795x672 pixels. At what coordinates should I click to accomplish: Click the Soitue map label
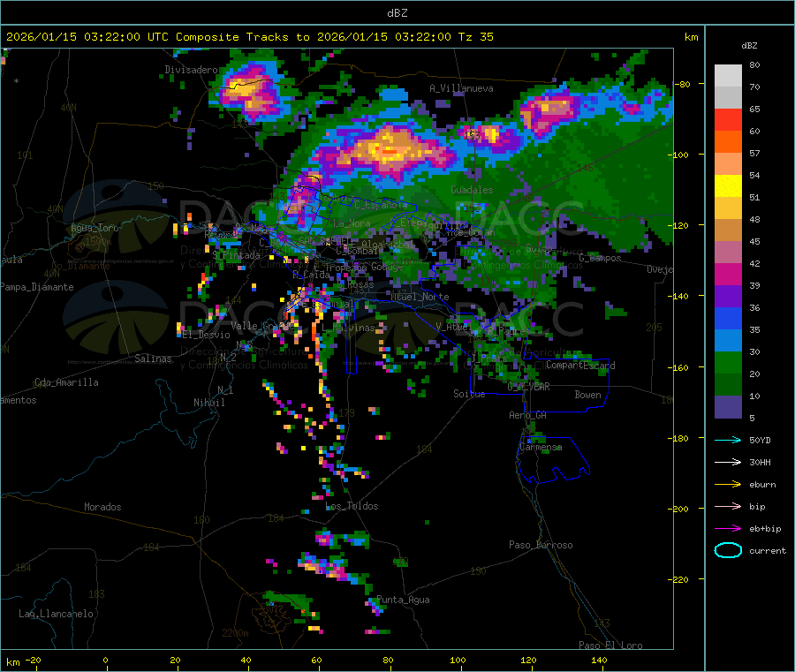pos(469,394)
